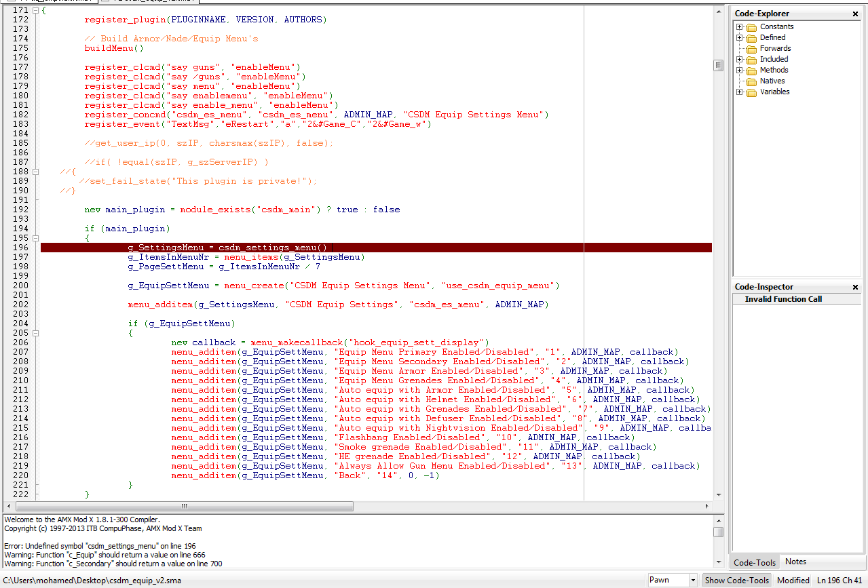The height and width of the screenshot is (588, 868).
Task: Click the register_plugin call on line 172
Action: coord(205,20)
